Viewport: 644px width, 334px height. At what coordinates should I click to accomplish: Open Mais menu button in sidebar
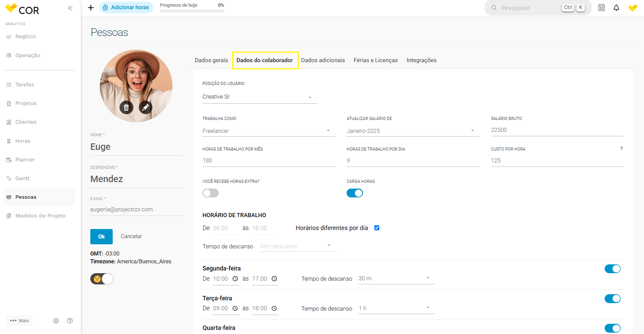tap(19, 320)
